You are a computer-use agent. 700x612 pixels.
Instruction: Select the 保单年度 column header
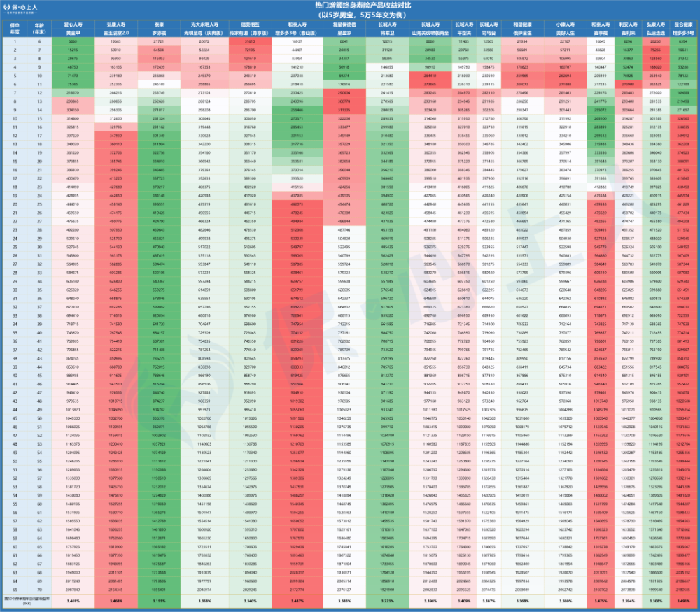click(15, 29)
